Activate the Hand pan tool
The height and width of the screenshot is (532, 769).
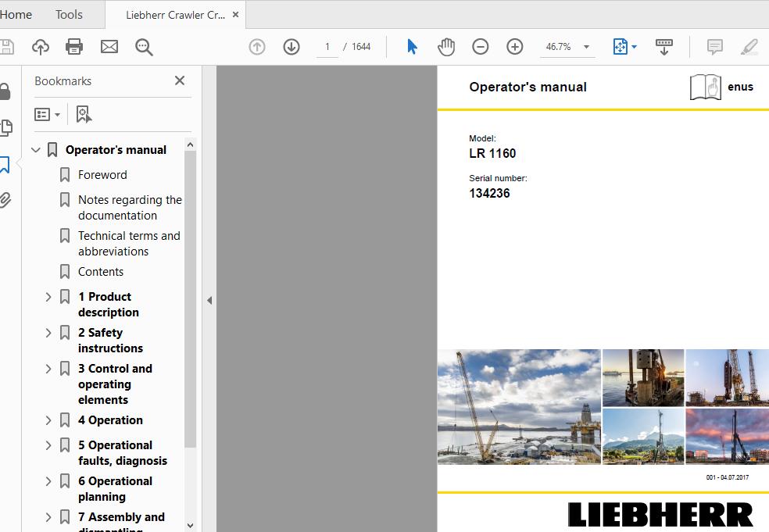pos(445,47)
